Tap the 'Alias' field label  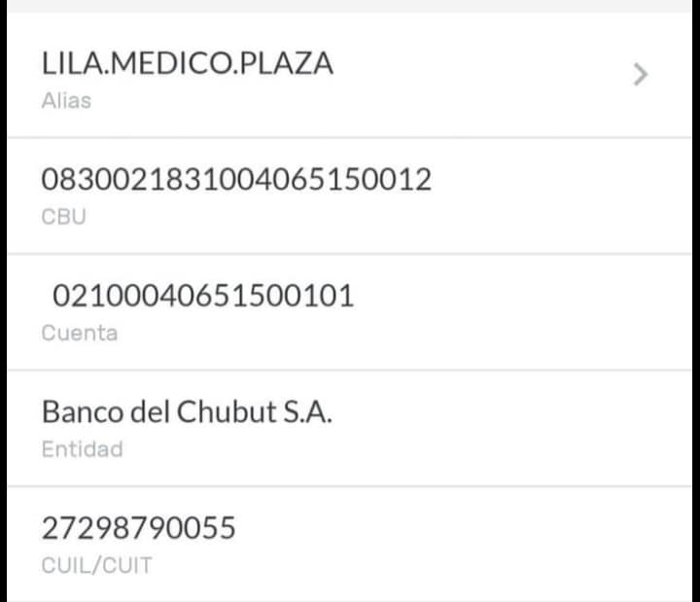click(x=66, y=100)
